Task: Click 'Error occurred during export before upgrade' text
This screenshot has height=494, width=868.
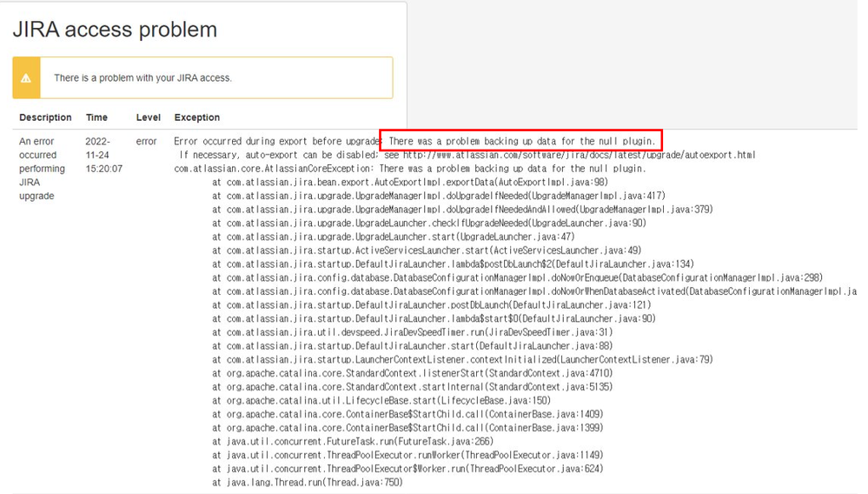Action: click(277, 141)
